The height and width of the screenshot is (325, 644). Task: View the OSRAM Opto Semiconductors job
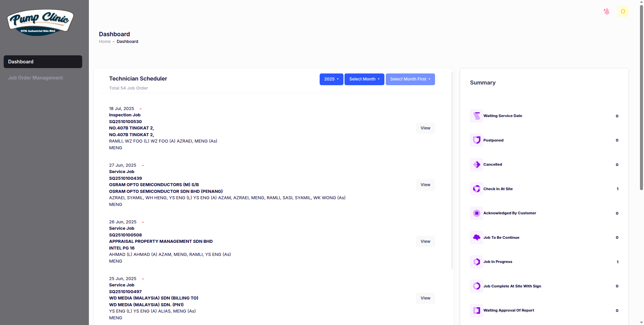425,185
